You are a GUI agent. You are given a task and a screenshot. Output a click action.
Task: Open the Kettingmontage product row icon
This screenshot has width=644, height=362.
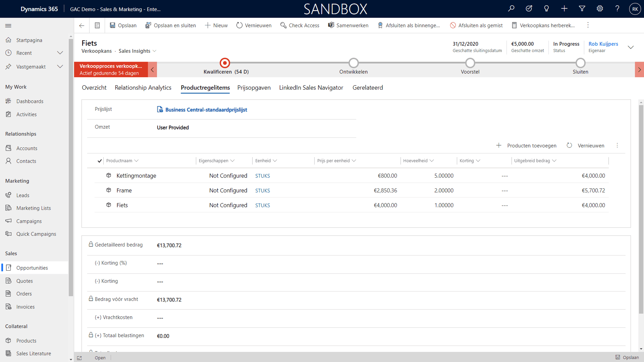coord(109,175)
